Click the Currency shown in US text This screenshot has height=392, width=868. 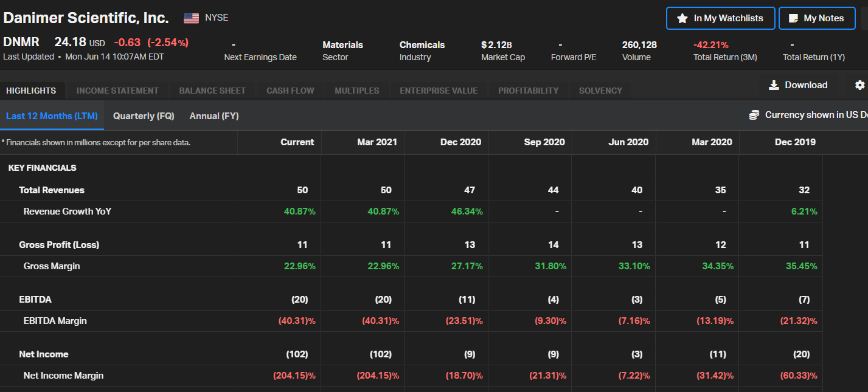point(816,115)
